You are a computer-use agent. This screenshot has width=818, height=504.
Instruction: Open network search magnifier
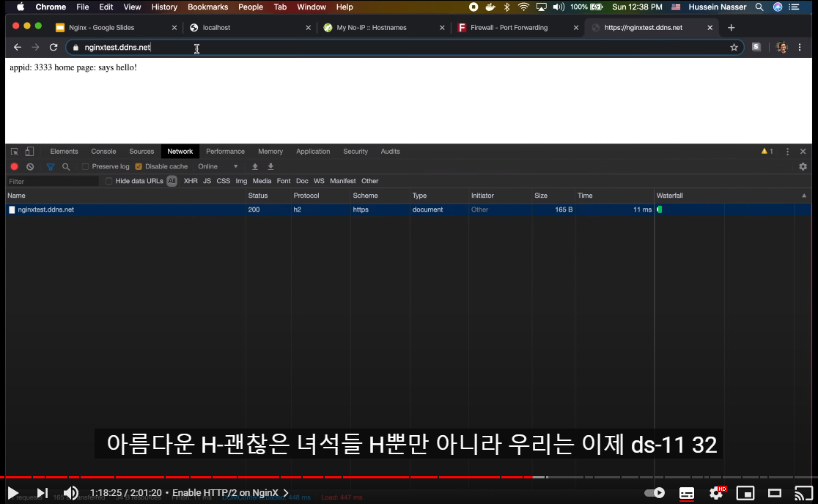tap(66, 167)
